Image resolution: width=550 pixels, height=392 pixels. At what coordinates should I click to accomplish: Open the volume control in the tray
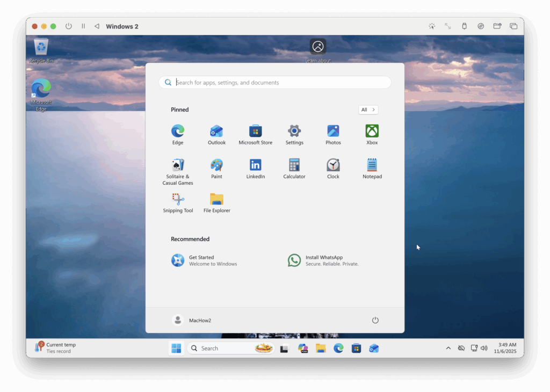click(x=484, y=348)
